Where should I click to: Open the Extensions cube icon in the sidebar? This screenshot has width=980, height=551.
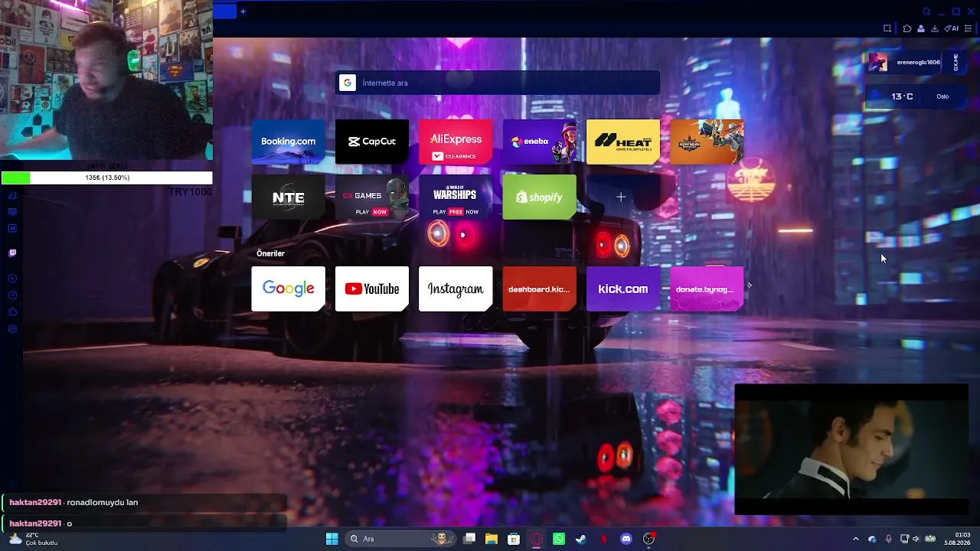pyautogui.click(x=12, y=312)
